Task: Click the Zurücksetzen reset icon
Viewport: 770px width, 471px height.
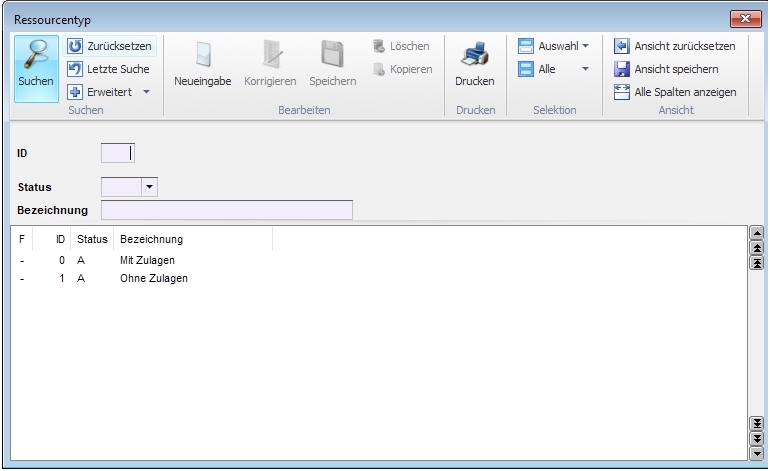Action: point(75,46)
